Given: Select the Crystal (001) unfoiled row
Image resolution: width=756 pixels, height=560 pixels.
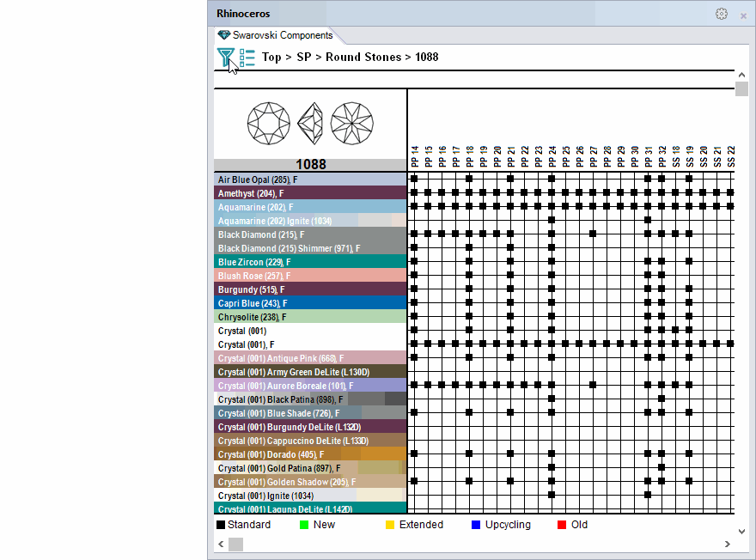Looking at the screenshot, I should [x=310, y=331].
